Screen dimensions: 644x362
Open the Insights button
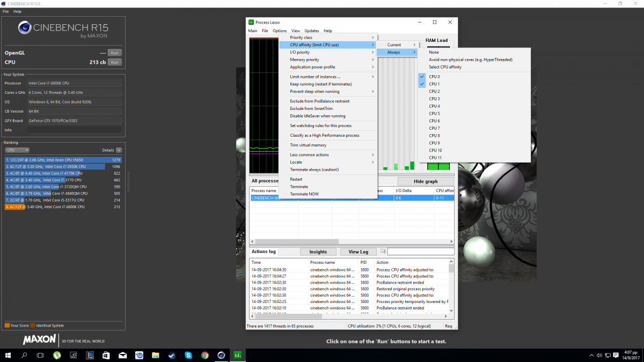318,252
